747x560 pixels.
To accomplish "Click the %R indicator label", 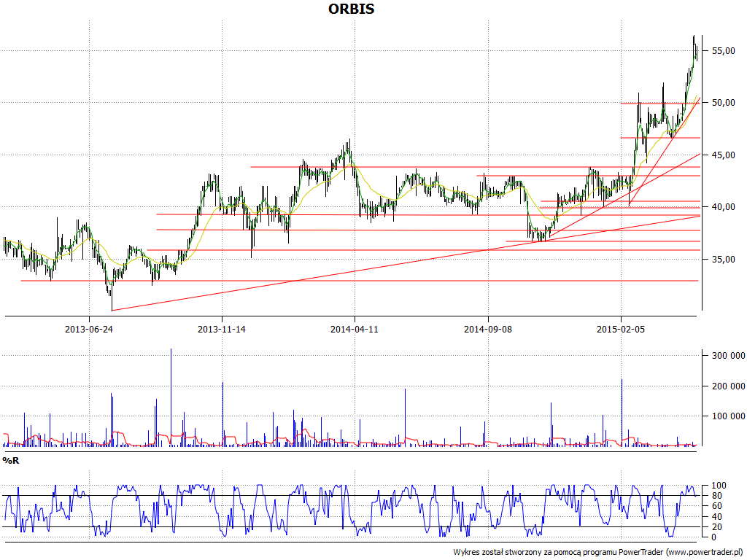I will [x=11, y=461].
